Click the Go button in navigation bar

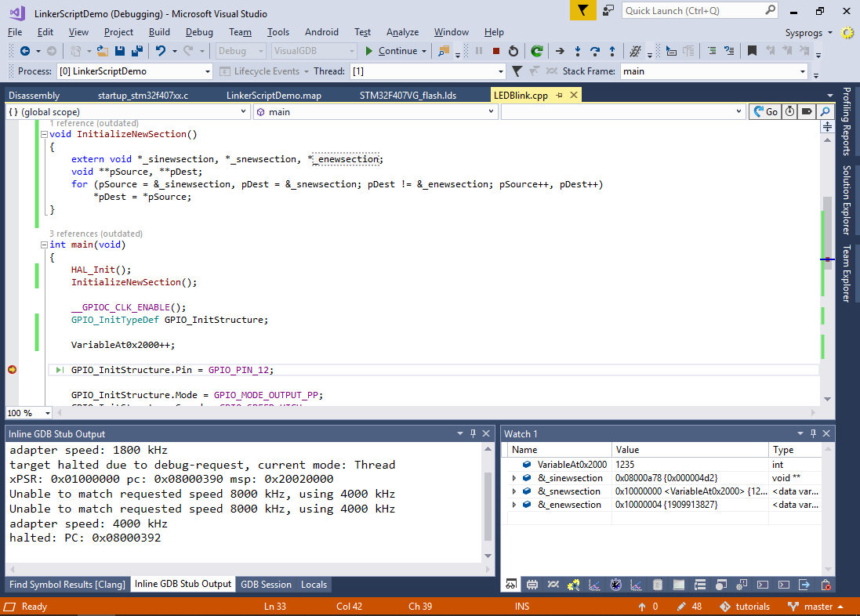tap(765, 112)
